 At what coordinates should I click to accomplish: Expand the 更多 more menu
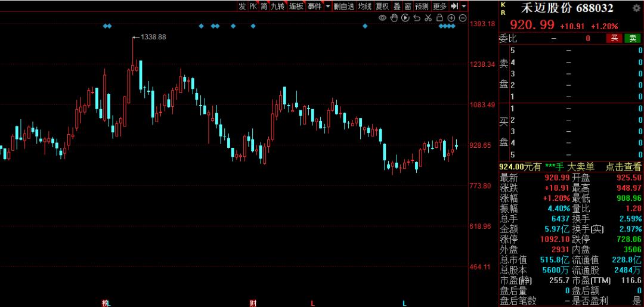pos(440,6)
